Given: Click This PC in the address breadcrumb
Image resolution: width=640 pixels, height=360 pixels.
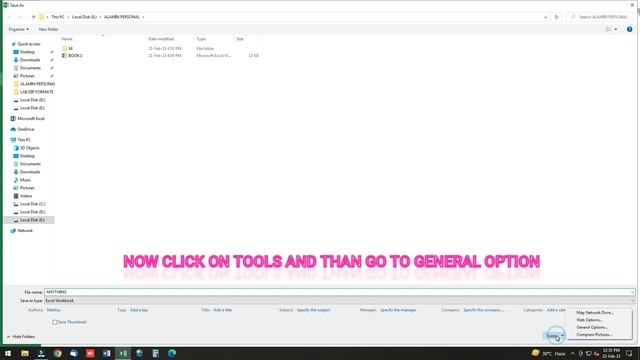Looking at the screenshot, I should pyautogui.click(x=58, y=17).
